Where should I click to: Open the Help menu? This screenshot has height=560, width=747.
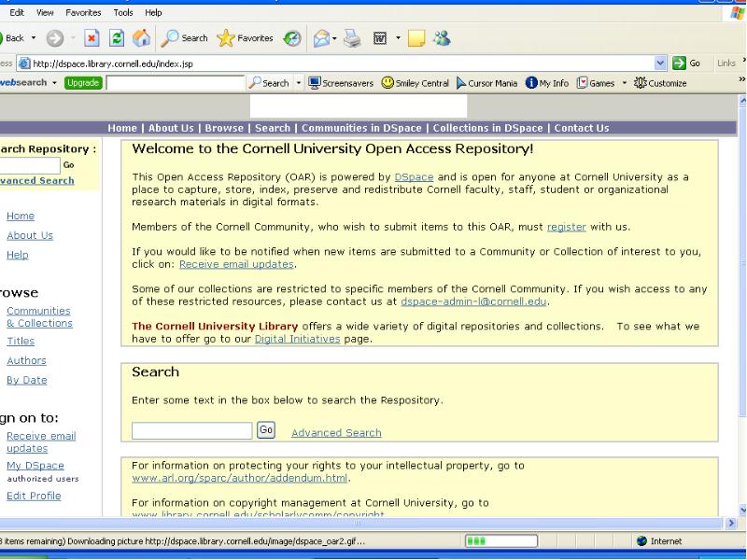click(153, 13)
